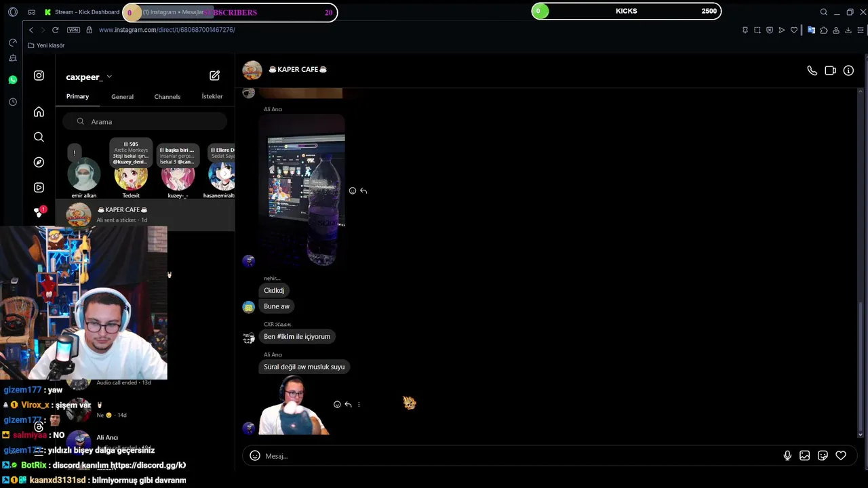
Task: Click the Instagram logo in the sidebar
Action: [x=39, y=76]
